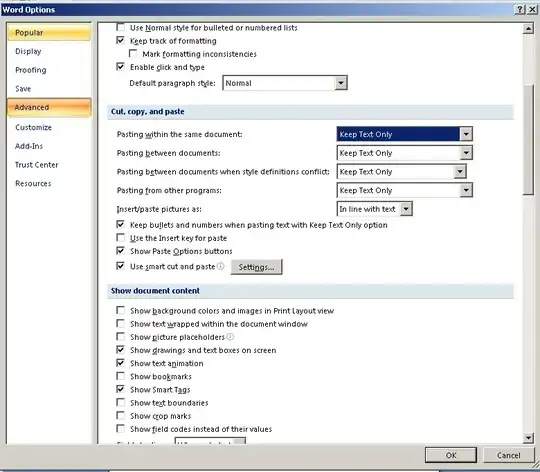The width and height of the screenshot is (540, 472).
Task: Enable Show bookmarks checkbox
Action: point(121,376)
